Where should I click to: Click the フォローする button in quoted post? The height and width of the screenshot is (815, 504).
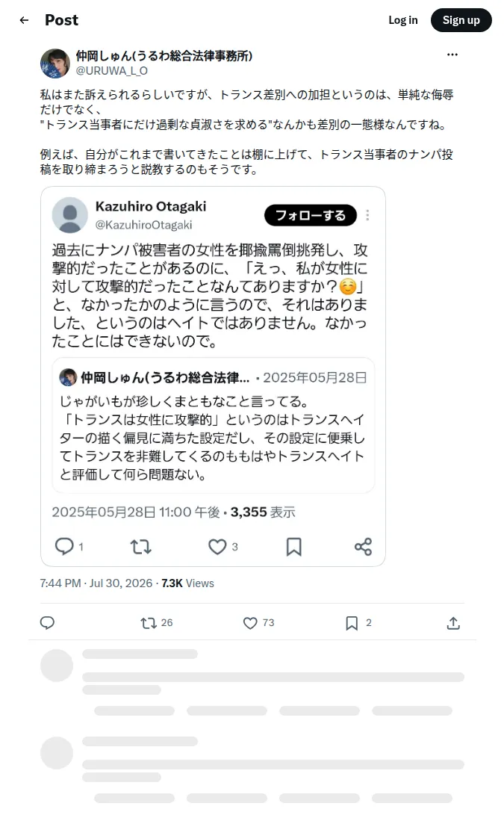point(311,215)
